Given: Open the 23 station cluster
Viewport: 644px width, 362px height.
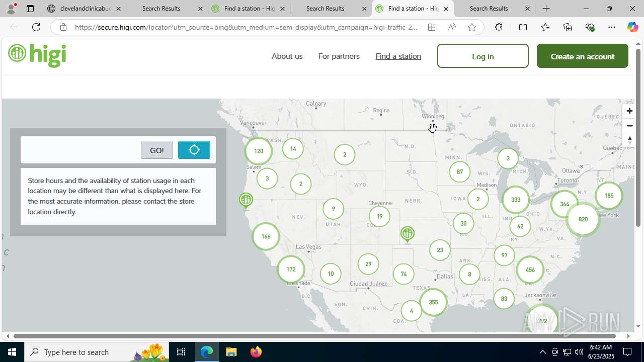Looking at the screenshot, I should pos(440,250).
